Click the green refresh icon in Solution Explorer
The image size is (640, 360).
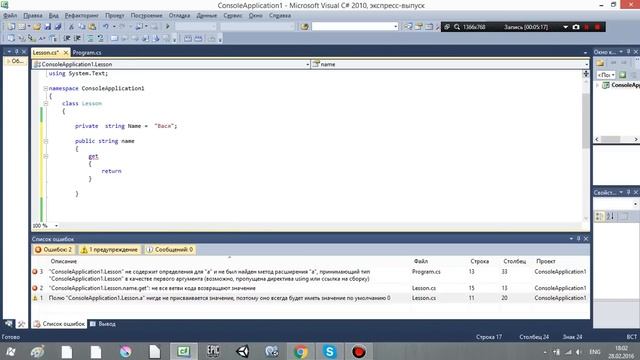[x=622, y=75]
